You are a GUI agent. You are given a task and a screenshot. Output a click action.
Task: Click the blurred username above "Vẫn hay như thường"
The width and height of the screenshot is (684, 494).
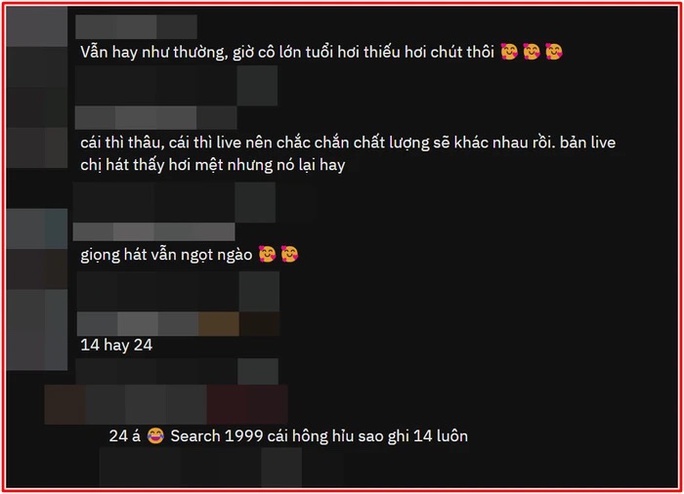[x=136, y=27]
